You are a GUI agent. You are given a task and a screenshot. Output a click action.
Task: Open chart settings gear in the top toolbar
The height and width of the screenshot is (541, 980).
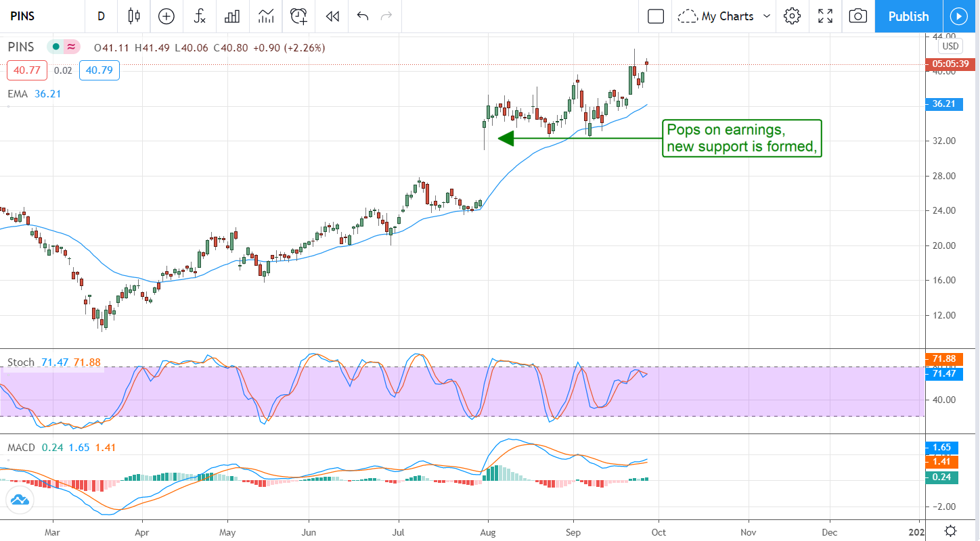tap(792, 16)
